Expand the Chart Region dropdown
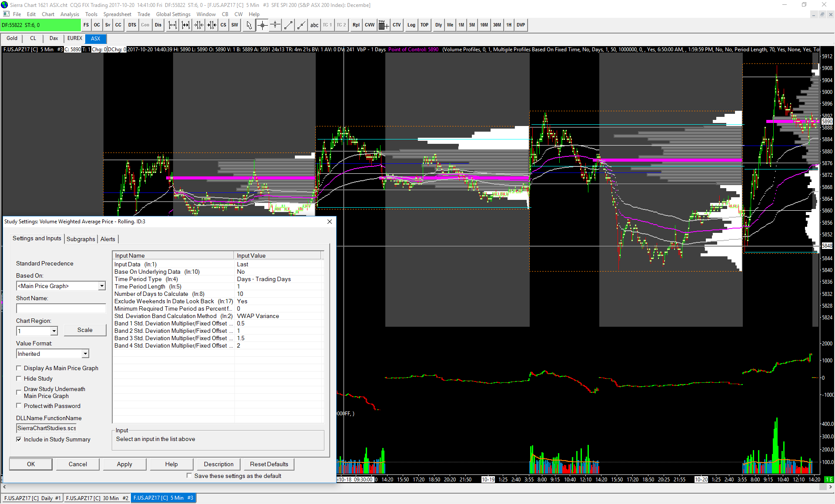This screenshot has width=835, height=504. [x=54, y=331]
